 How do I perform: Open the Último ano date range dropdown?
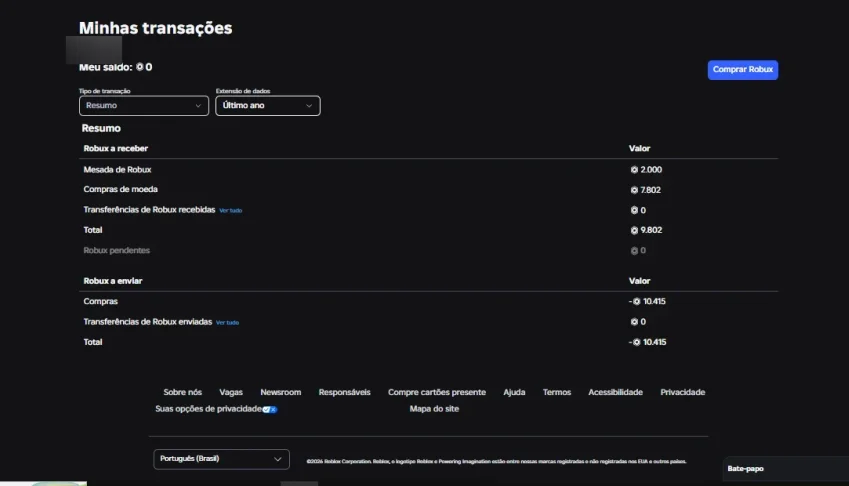click(267, 106)
